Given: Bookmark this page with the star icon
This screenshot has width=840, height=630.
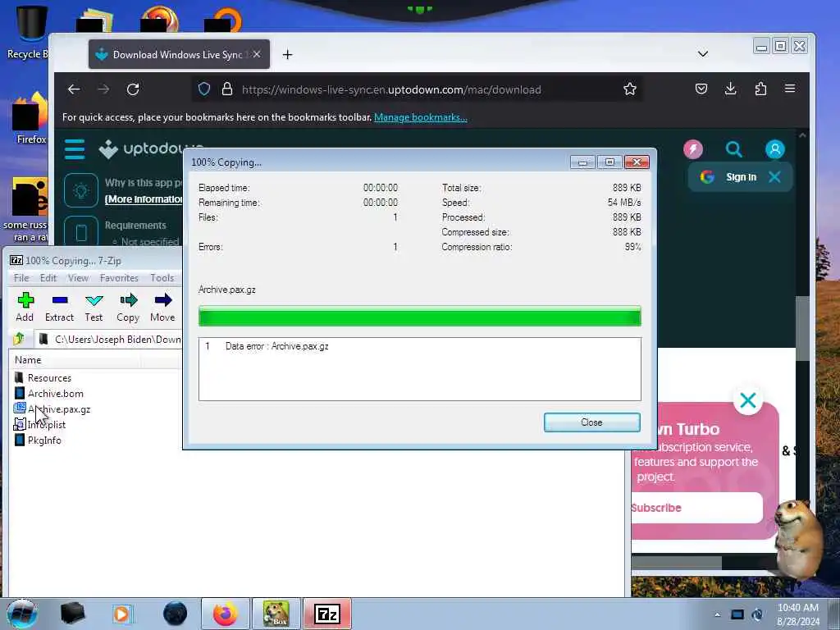Looking at the screenshot, I should coord(630,89).
